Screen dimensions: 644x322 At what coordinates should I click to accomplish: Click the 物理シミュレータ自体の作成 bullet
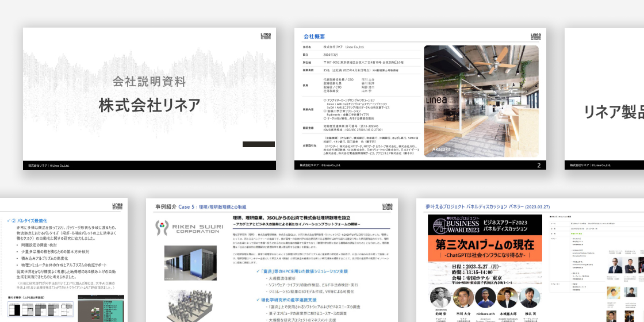tap(64, 265)
